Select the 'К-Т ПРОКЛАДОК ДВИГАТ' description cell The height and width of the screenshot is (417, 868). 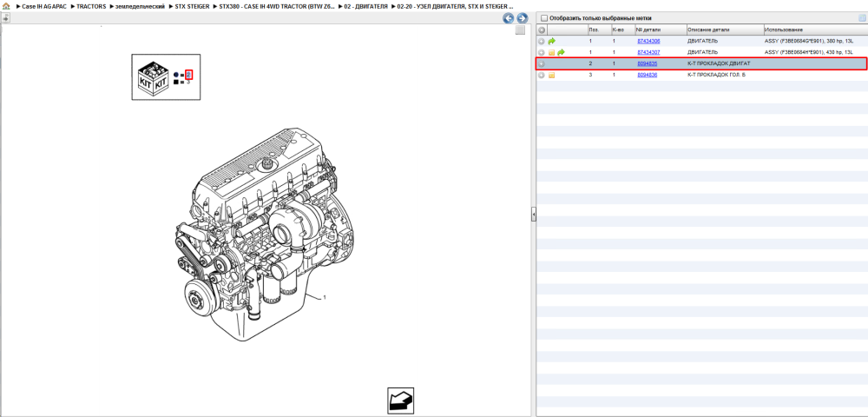(x=719, y=64)
